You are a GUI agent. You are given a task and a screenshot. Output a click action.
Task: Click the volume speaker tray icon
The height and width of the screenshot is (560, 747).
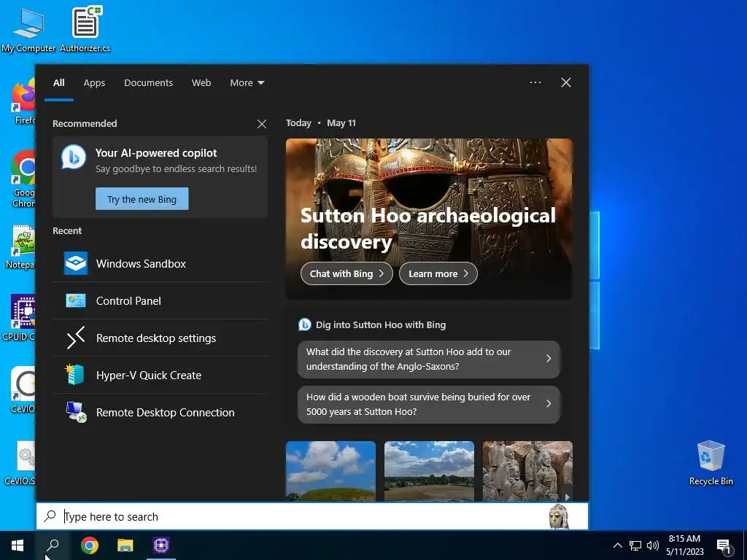[653, 545]
